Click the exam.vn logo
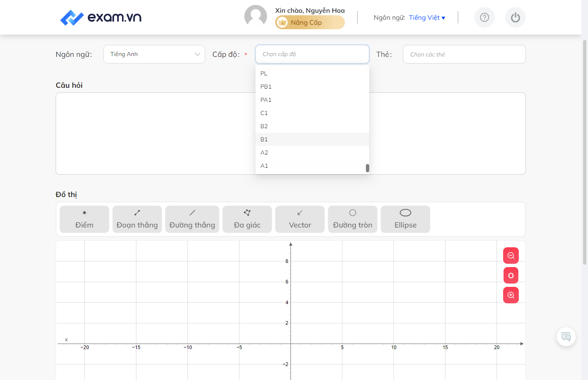This screenshot has height=380, width=588. click(101, 17)
